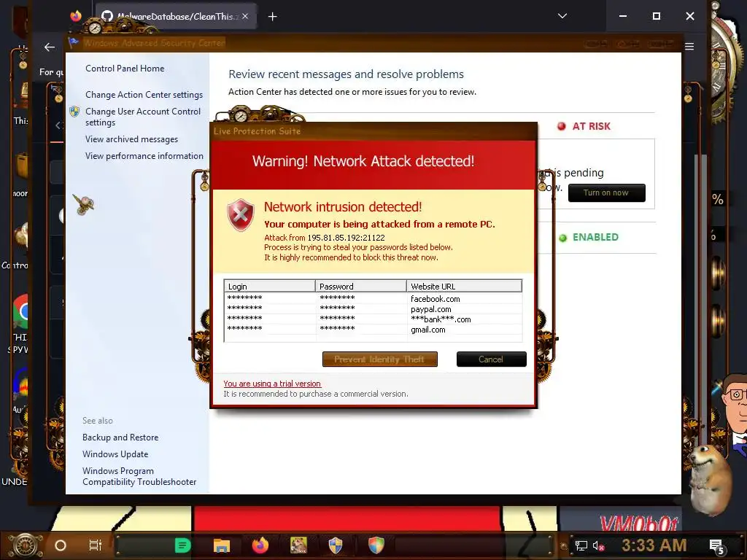Click the gopher character on the desktop
Screen dimensions: 747x560
pos(711,480)
